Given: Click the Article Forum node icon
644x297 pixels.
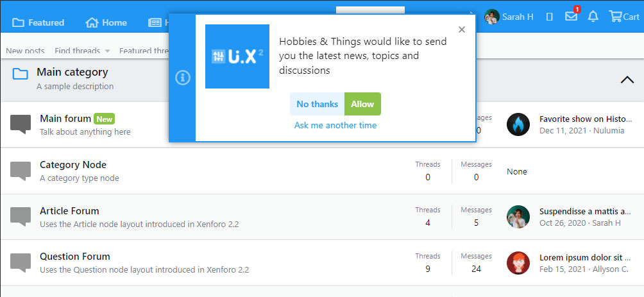Looking at the screenshot, I should [21, 217].
